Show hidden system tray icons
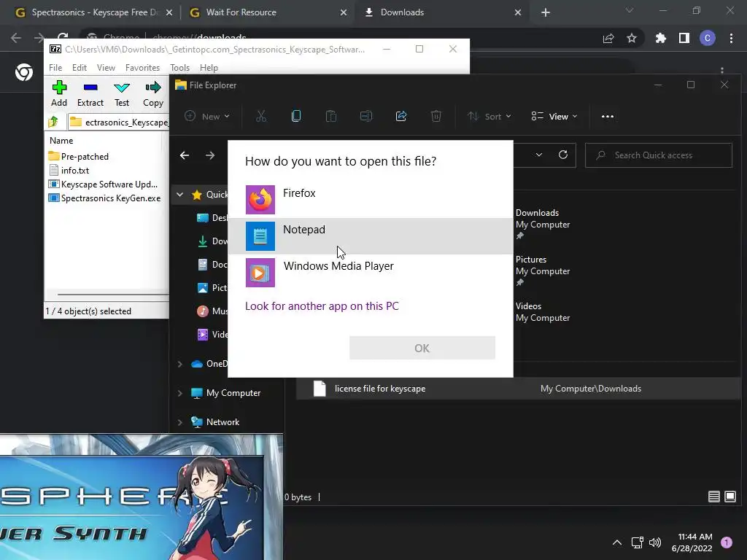Screen dimensions: 747x560 [617, 542]
